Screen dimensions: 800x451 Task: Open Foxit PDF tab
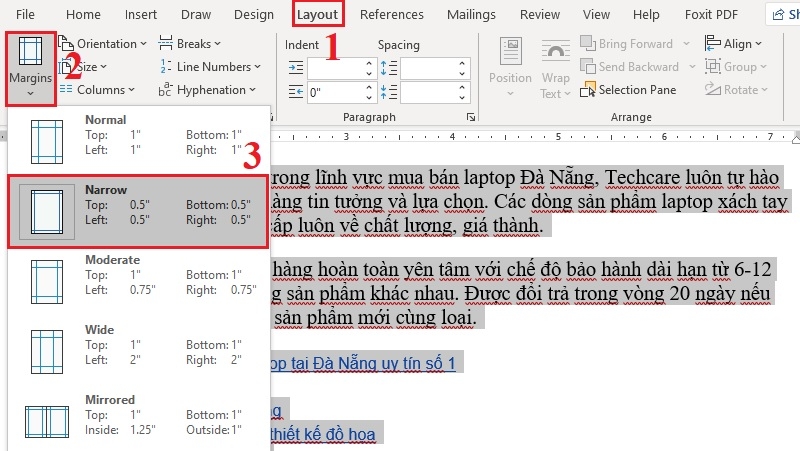[x=711, y=14]
